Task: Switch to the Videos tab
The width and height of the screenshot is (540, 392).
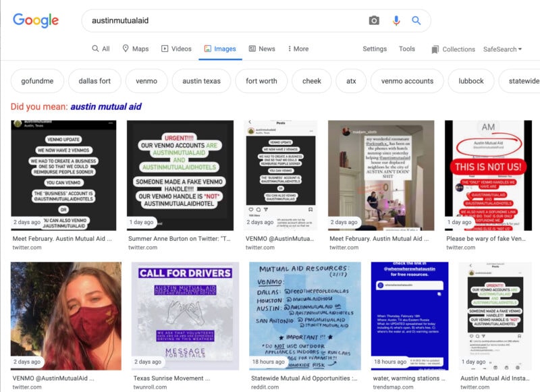Action: click(176, 49)
